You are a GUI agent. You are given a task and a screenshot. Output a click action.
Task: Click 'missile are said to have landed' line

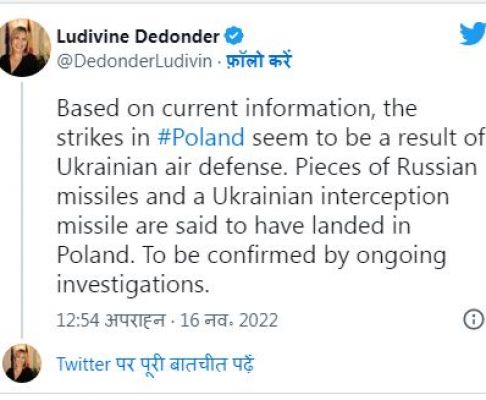tap(234, 225)
